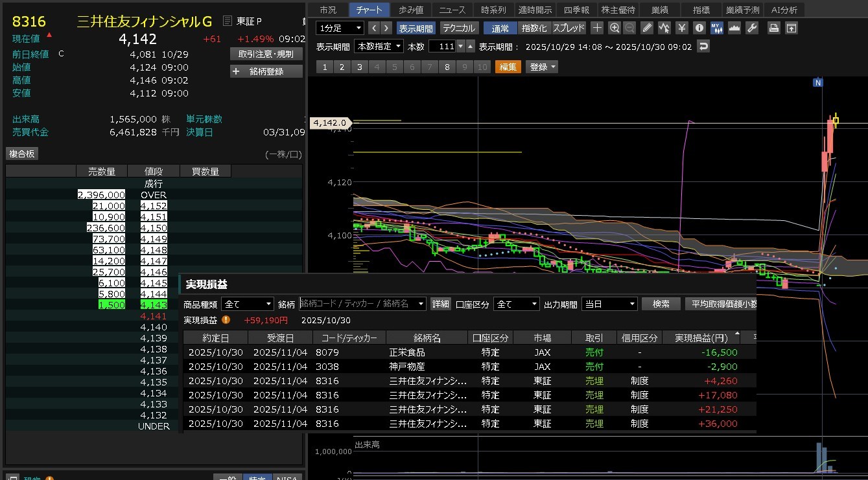This screenshot has height=480, width=868.
Task: Click the 銘柄登録 button
Action: click(266, 71)
